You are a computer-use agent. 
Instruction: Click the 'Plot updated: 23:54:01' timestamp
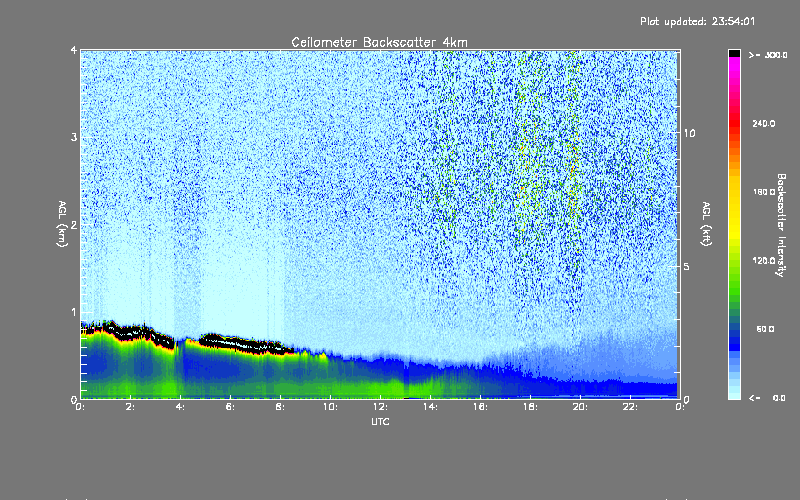(x=697, y=21)
